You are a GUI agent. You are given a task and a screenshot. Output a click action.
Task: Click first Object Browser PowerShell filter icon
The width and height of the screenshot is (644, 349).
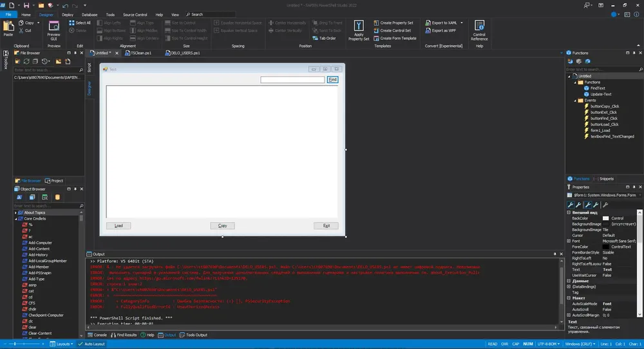tap(19, 198)
